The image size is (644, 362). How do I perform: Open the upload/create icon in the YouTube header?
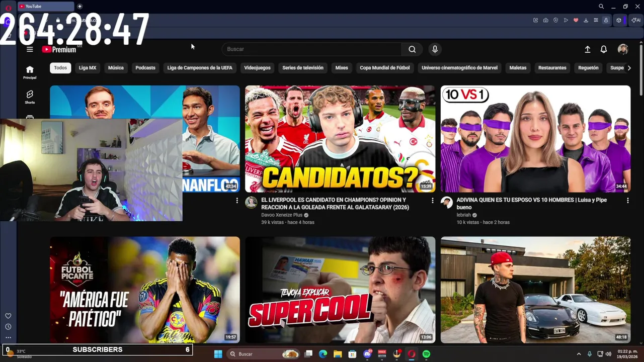(587, 49)
